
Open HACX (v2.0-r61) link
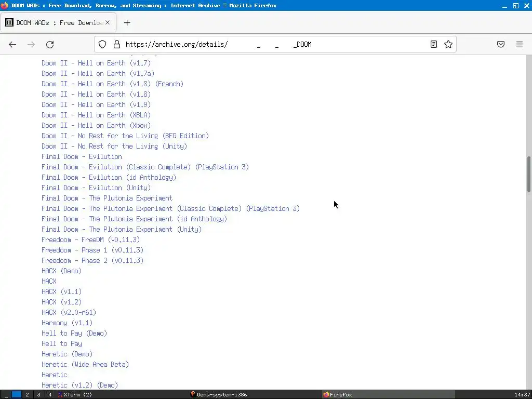(x=69, y=312)
